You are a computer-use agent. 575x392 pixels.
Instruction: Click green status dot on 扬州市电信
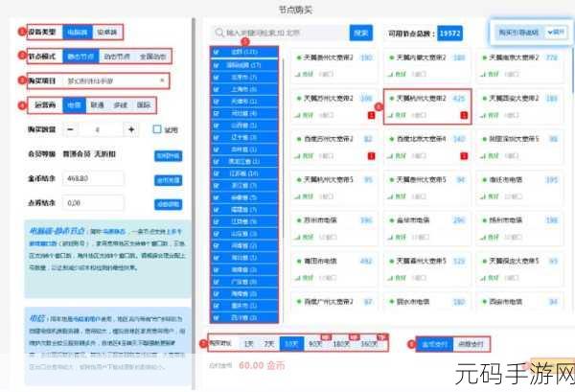(x=484, y=220)
